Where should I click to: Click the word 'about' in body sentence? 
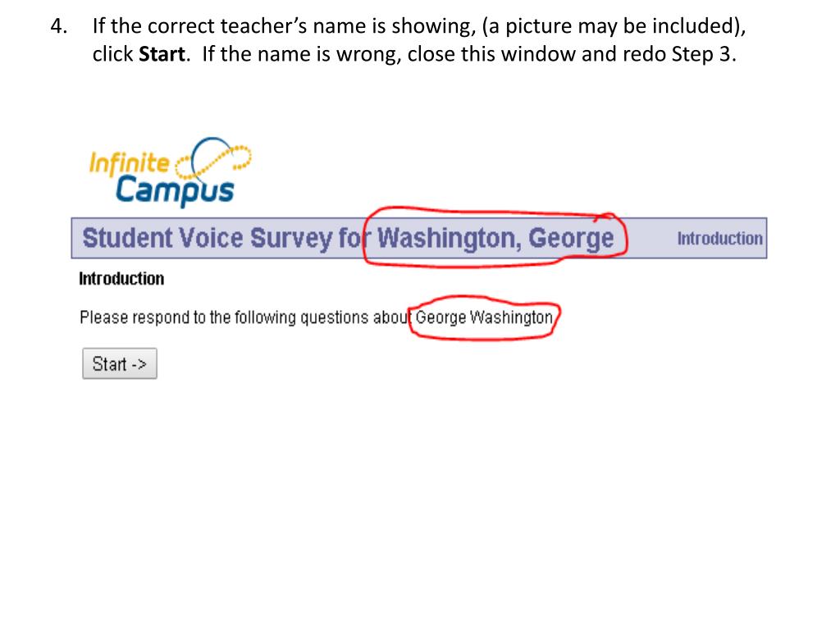pyautogui.click(x=392, y=317)
